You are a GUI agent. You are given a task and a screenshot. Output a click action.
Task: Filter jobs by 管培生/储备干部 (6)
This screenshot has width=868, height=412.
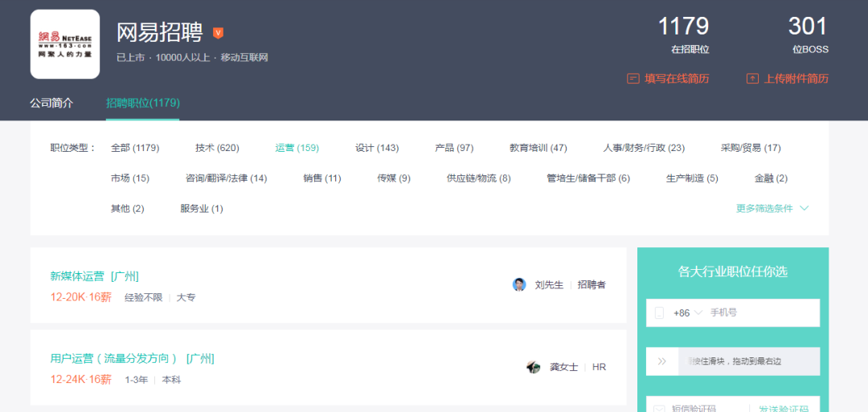588,178
